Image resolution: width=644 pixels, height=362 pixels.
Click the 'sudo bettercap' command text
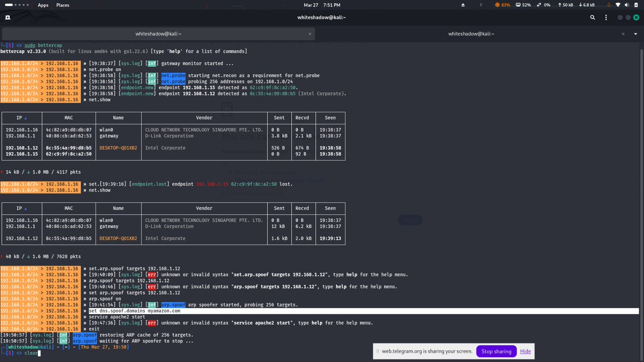42,46
